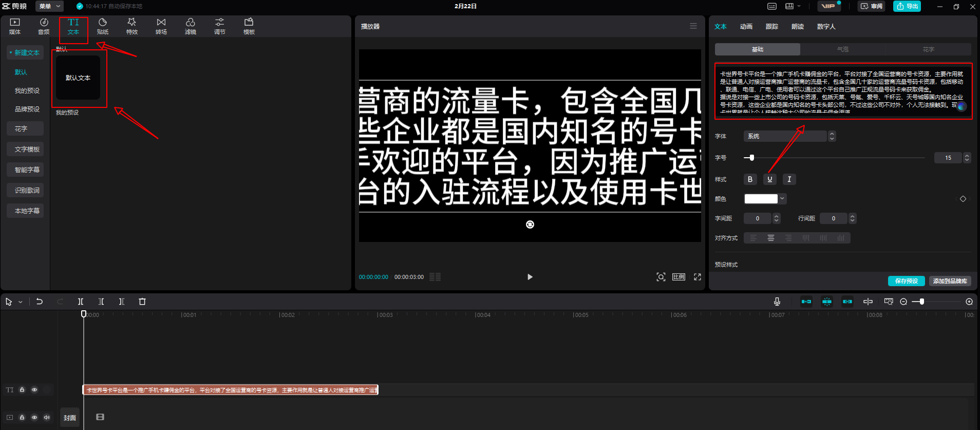Screen dimensions: 980x430
Task: Collapse the 新建文本 section
Action: tap(25, 52)
